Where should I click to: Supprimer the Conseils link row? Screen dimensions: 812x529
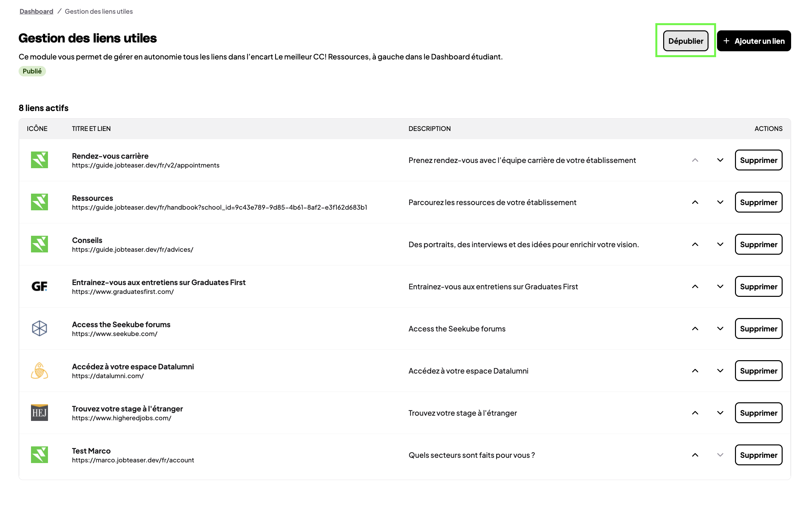tap(758, 244)
